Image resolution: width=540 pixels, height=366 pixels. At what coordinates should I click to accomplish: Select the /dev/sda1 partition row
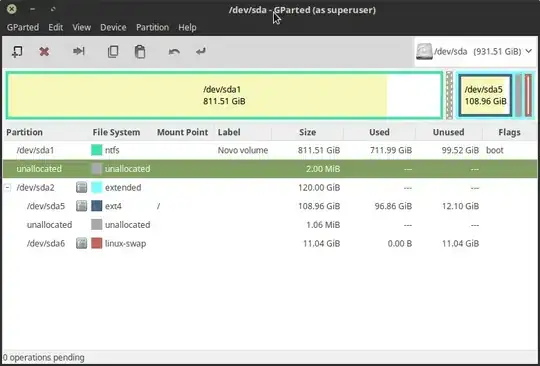point(270,150)
